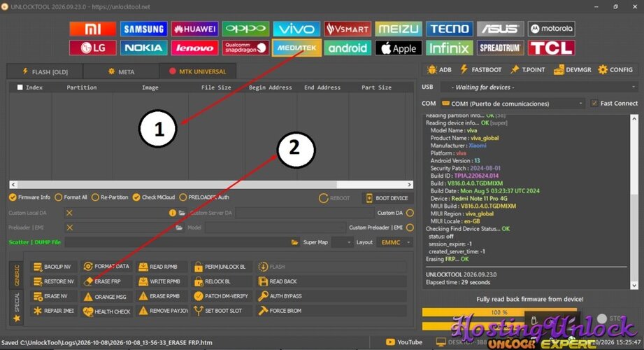Select the OPPO brand logo
The height and width of the screenshot is (350, 644).
245,29
